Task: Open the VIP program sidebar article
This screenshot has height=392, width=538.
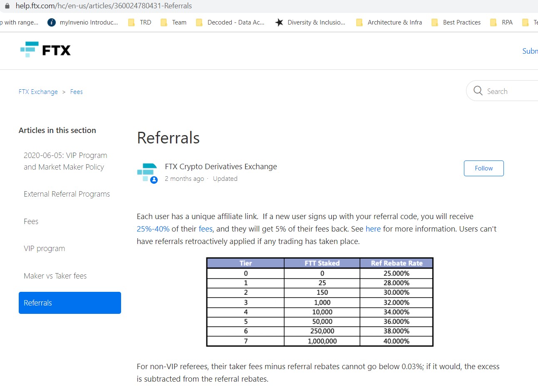Action: [45, 249]
